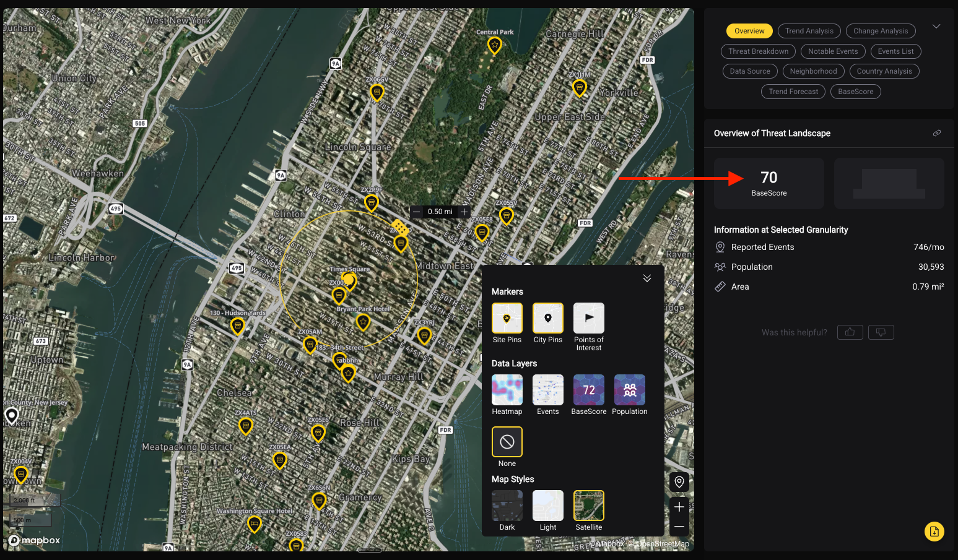Open the Overview tab
The image size is (958, 560).
[749, 31]
